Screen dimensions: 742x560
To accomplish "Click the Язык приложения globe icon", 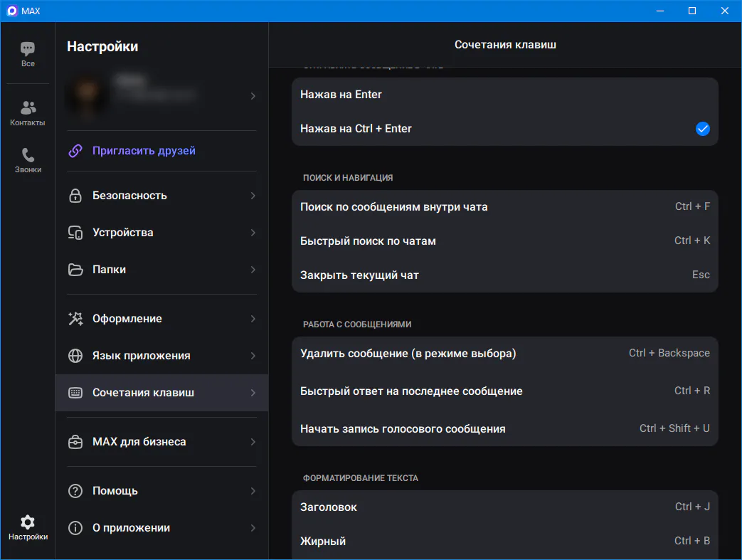I will pos(75,356).
